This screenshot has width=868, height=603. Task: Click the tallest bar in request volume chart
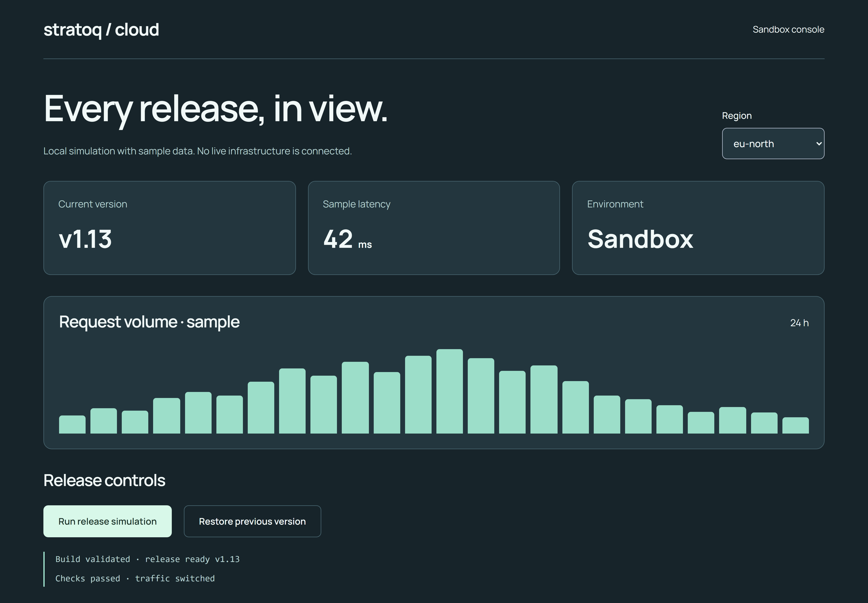449,391
